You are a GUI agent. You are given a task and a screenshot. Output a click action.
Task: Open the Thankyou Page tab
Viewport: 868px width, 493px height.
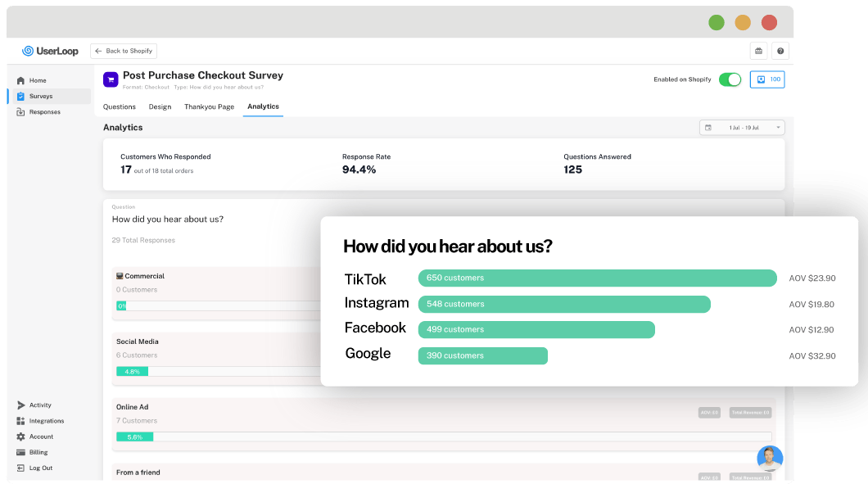(209, 106)
